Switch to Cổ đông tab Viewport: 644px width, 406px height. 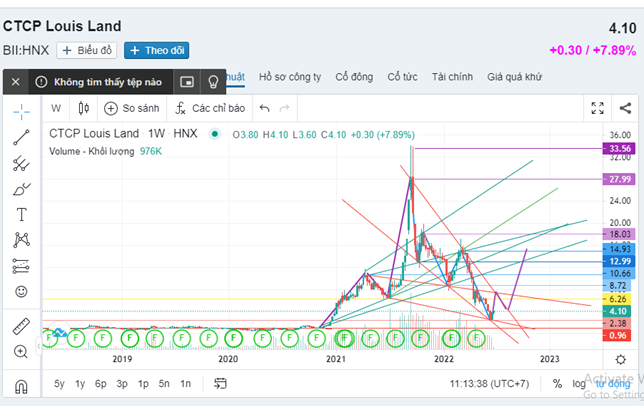(x=354, y=77)
